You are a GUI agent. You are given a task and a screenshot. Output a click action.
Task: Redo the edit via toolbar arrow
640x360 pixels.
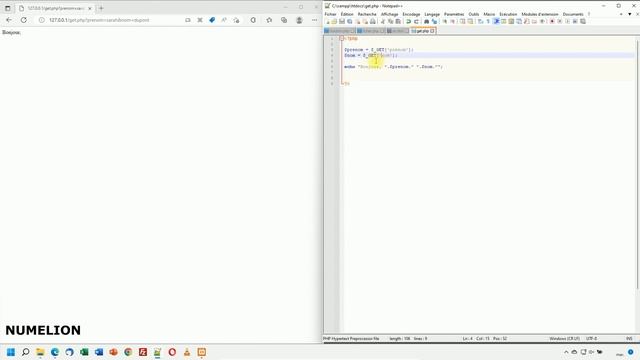pyautogui.click(x=416, y=21)
